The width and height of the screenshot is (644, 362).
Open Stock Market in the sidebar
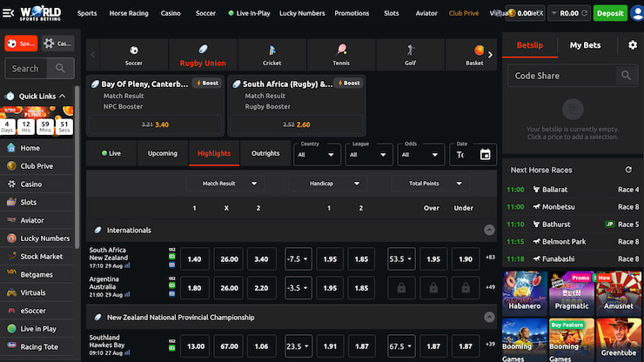(37, 257)
